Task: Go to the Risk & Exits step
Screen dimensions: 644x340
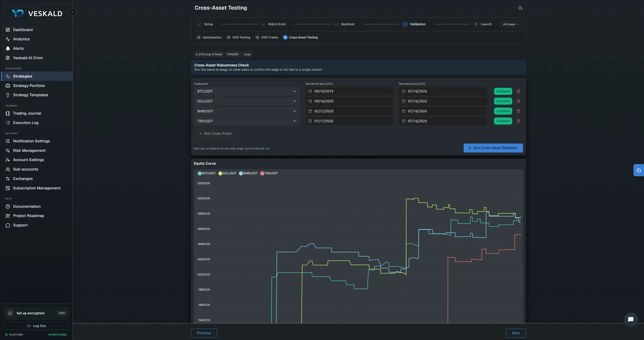Action: tap(273, 24)
